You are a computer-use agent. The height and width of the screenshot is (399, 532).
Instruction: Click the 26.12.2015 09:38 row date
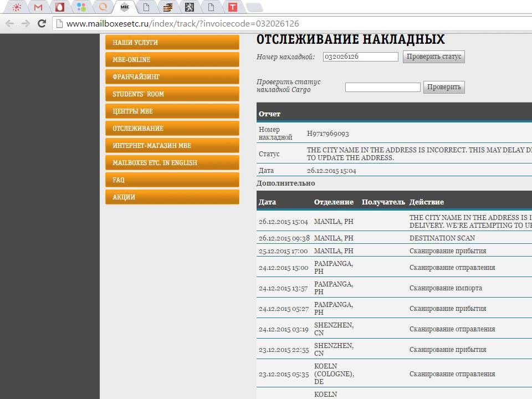284,238
